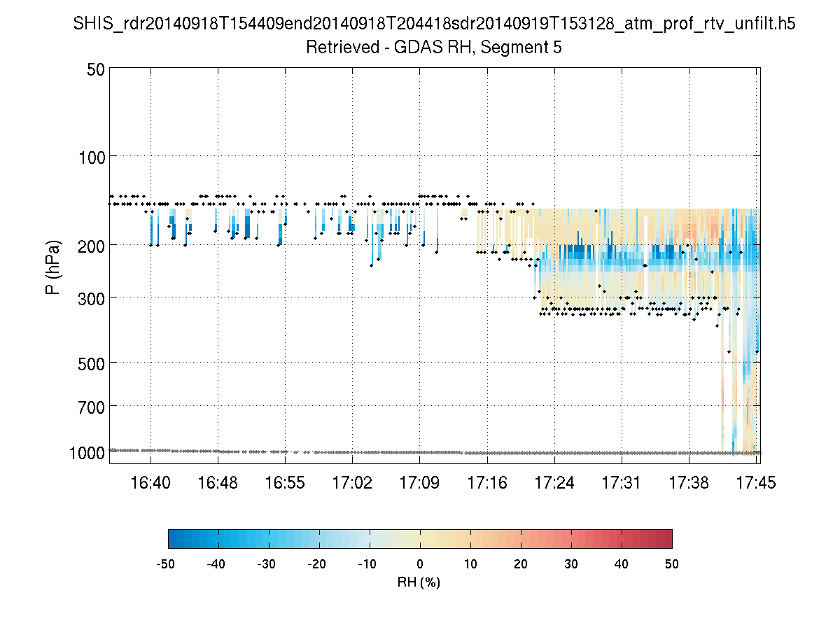Select the 500 pressure tick label
The image size is (840, 630).
click(92, 363)
